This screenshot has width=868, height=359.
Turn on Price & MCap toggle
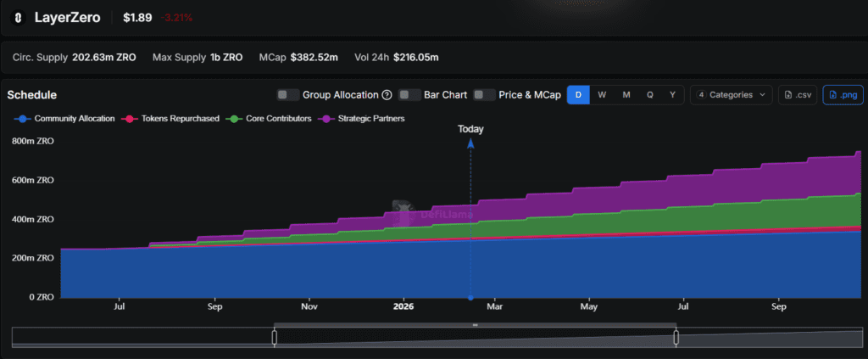(485, 95)
